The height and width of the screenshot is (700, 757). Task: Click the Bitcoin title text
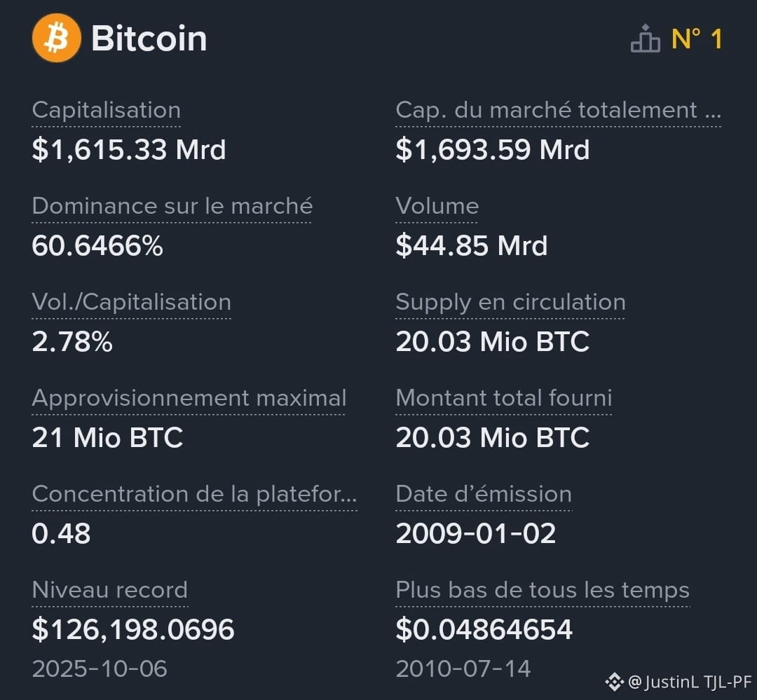(149, 38)
